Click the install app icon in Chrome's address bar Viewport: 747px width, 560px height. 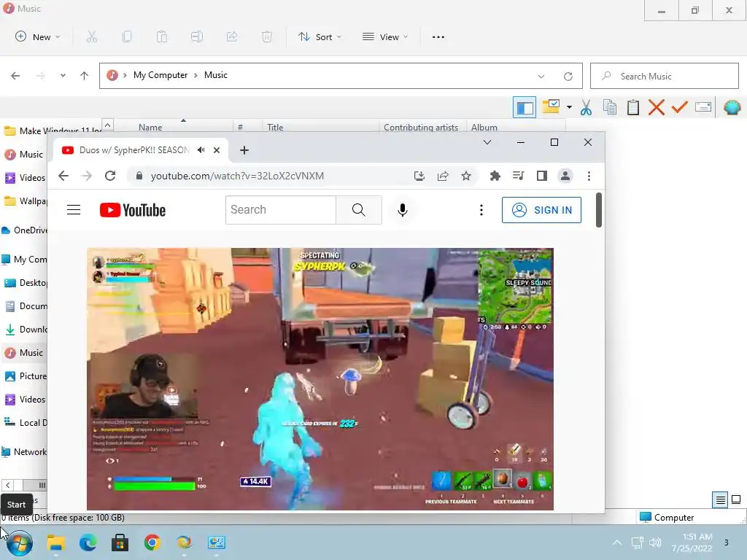(419, 176)
